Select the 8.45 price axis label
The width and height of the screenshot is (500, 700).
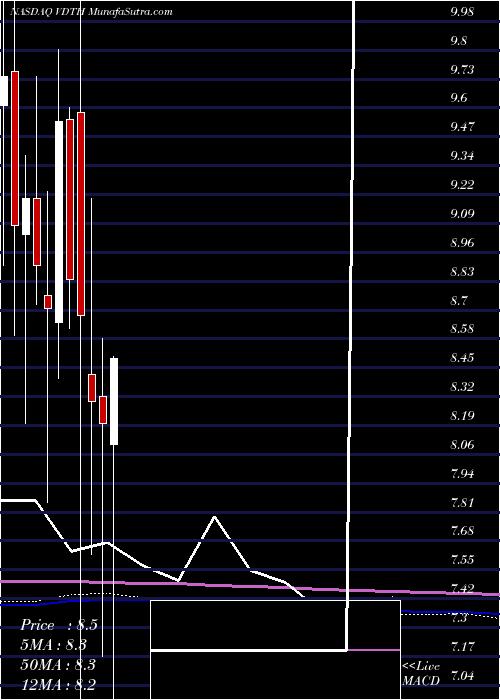(462, 358)
